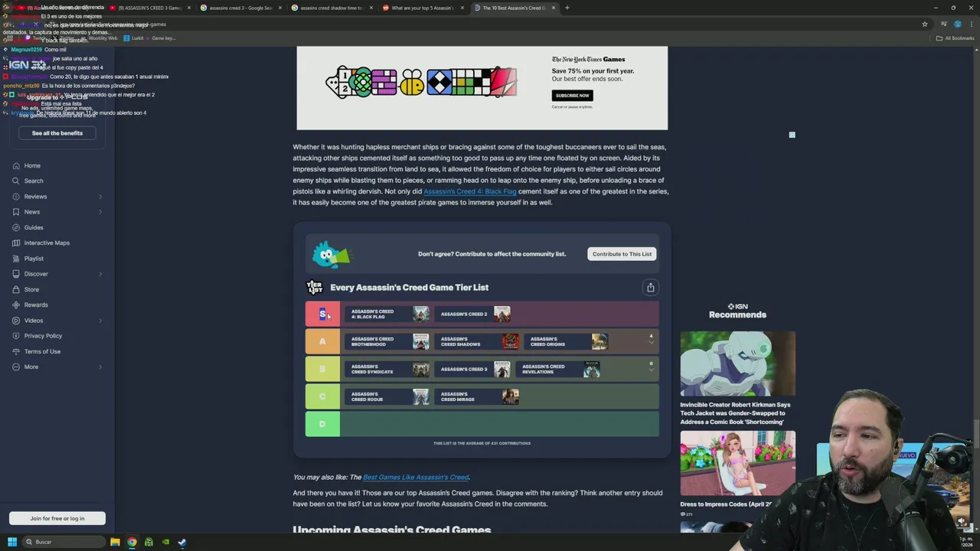Select the Assassin's Creed Shadows card
This screenshot has height=551, width=980.
point(477,341)
